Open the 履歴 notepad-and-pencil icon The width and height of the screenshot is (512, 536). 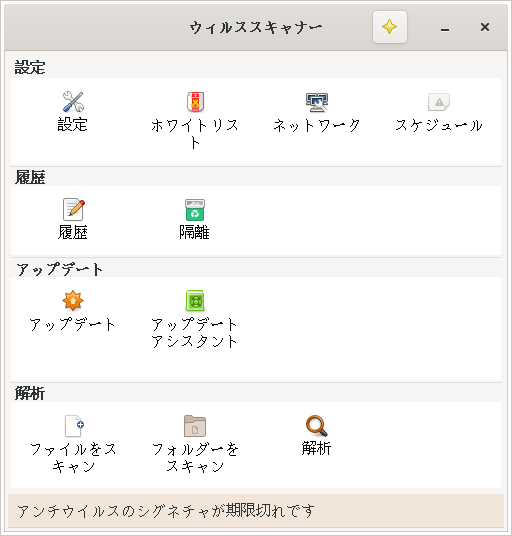click(x=73, y=210)
